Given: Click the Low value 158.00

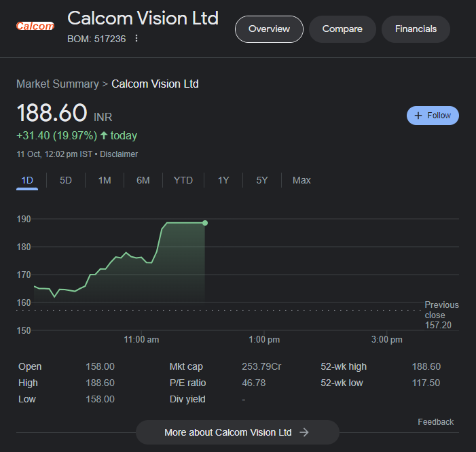Looking at the screenshot, I should 100,399.
